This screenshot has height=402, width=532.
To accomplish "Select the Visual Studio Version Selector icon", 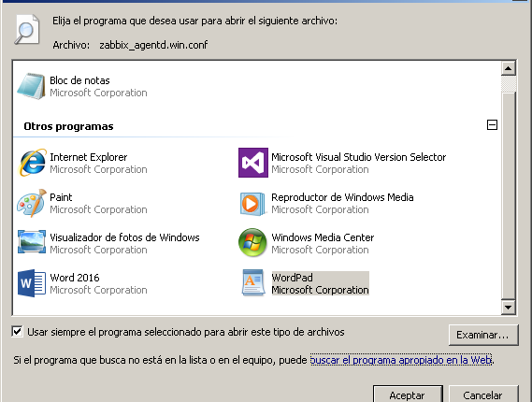I will click(x=253, y=163).
